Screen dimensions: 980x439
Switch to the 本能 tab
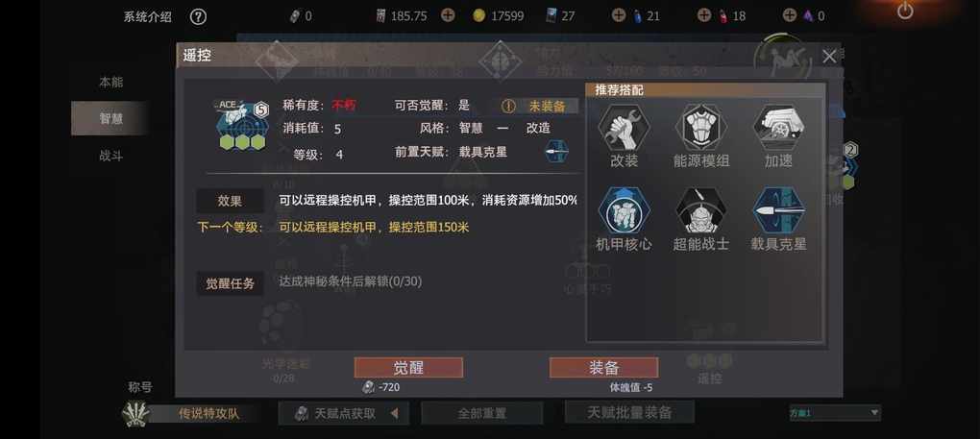[110, 82]
